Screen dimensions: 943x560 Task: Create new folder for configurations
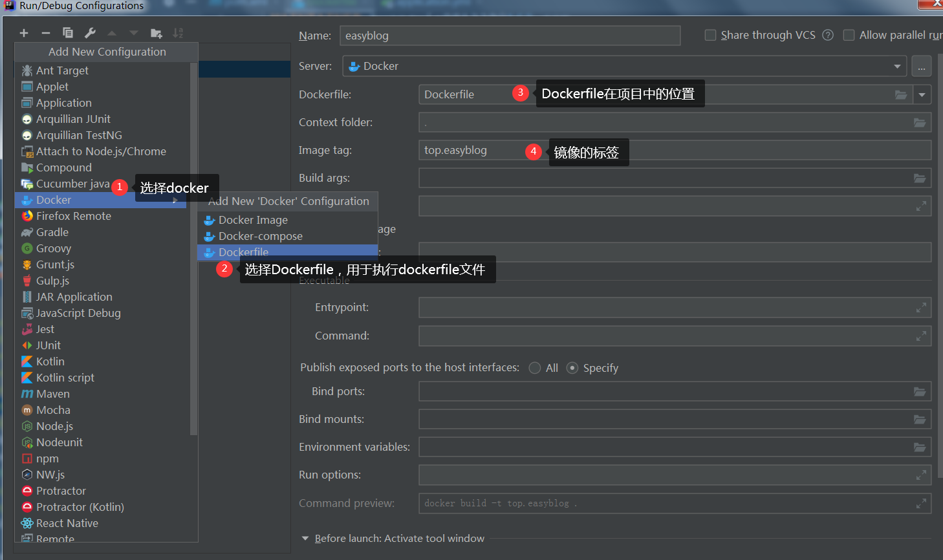click(156, 33)
